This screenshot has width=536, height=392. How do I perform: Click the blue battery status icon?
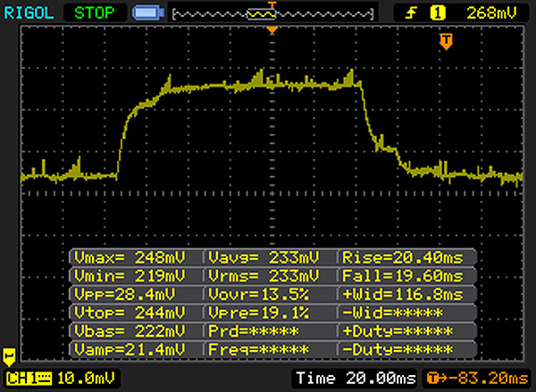[148, 13]
